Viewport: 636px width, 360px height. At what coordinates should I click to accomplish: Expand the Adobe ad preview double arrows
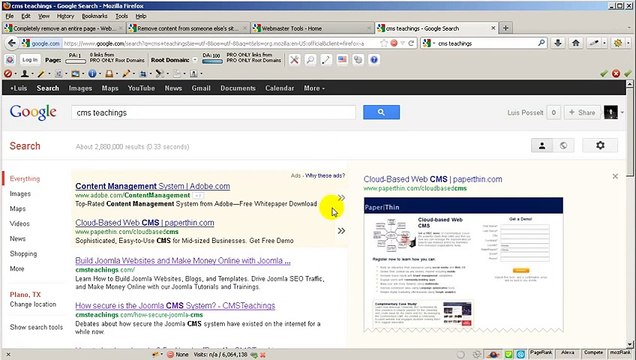(x=342, y=197)
